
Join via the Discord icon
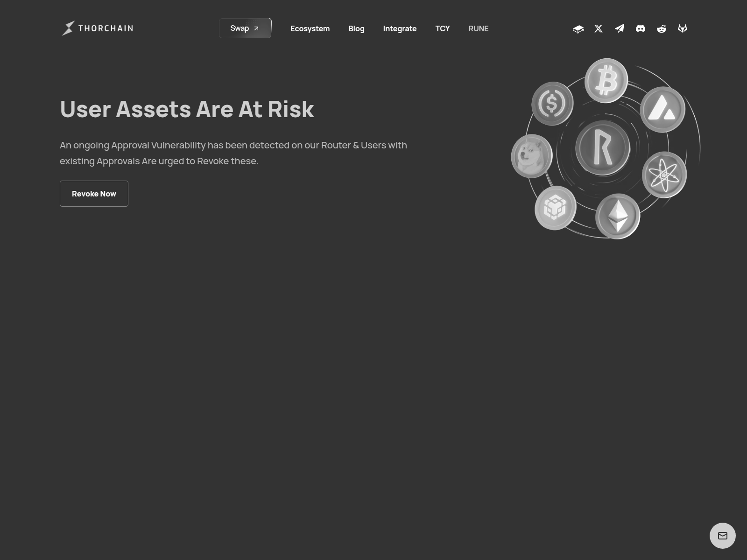click(x=641, y=28)
